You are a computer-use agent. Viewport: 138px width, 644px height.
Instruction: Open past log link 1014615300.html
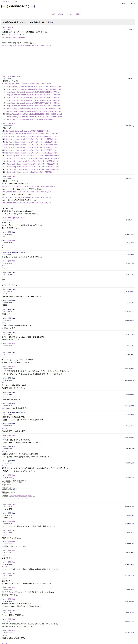(x=31, y=142)
